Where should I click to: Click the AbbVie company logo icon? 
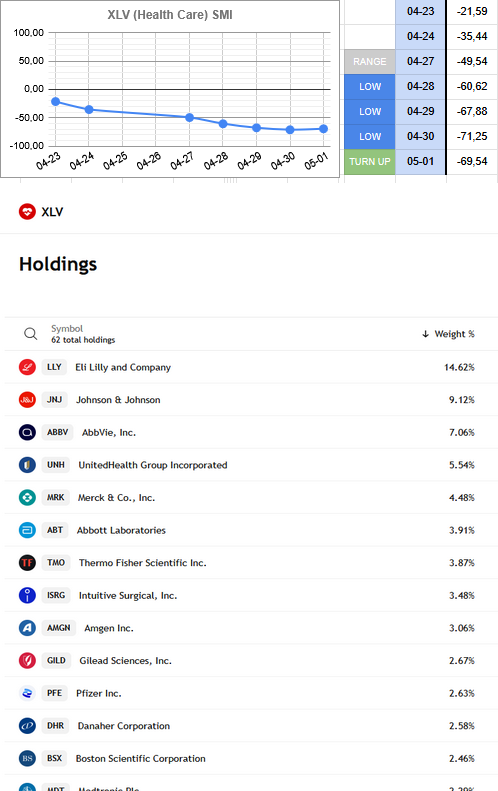[x=27, y=432]
